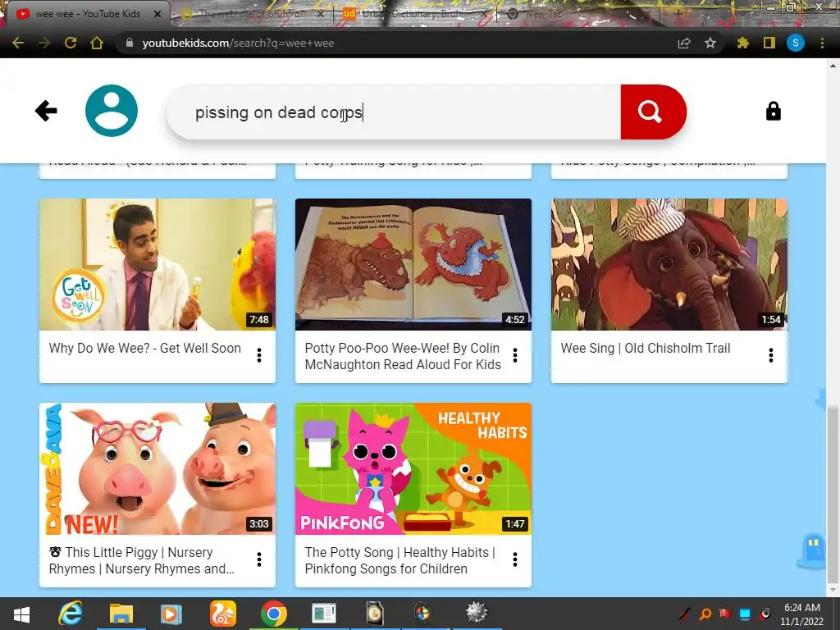
Task: Play the Why Do We Wee thumbnail
Action: (x=157, y=265)
